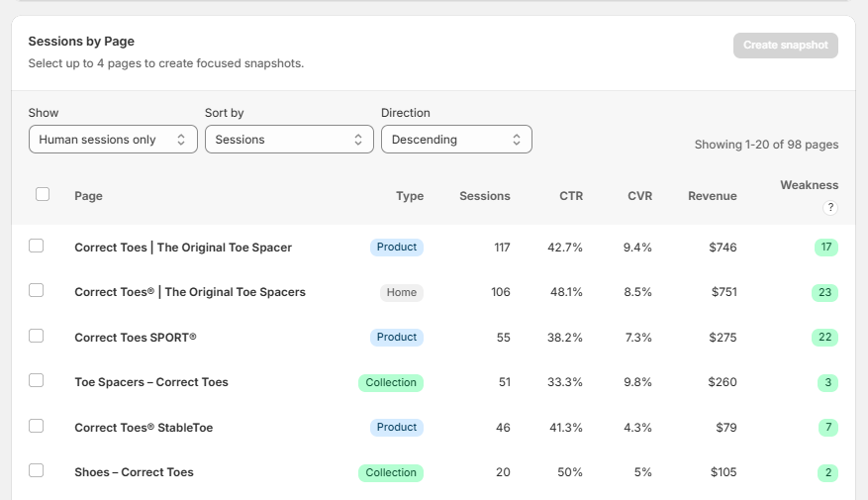
Task: Click the Collection badge in Shoes row
Action: (391, 473)
